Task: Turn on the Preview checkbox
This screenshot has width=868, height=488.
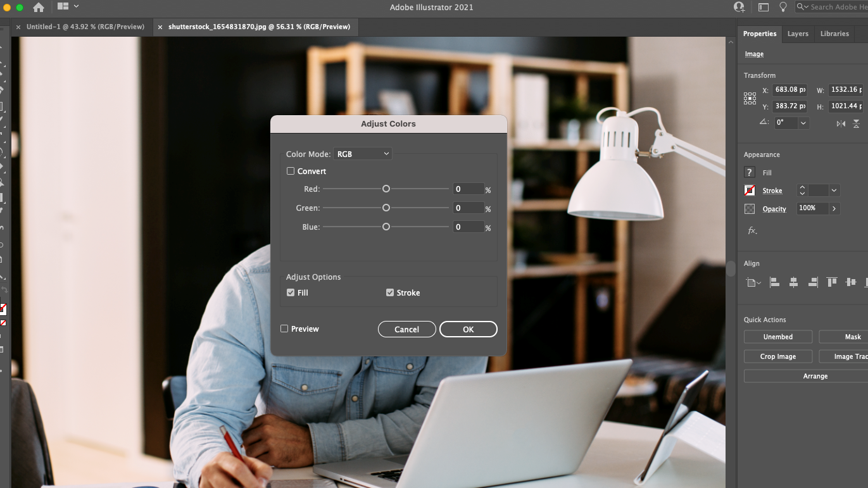Action: [284, 328]
